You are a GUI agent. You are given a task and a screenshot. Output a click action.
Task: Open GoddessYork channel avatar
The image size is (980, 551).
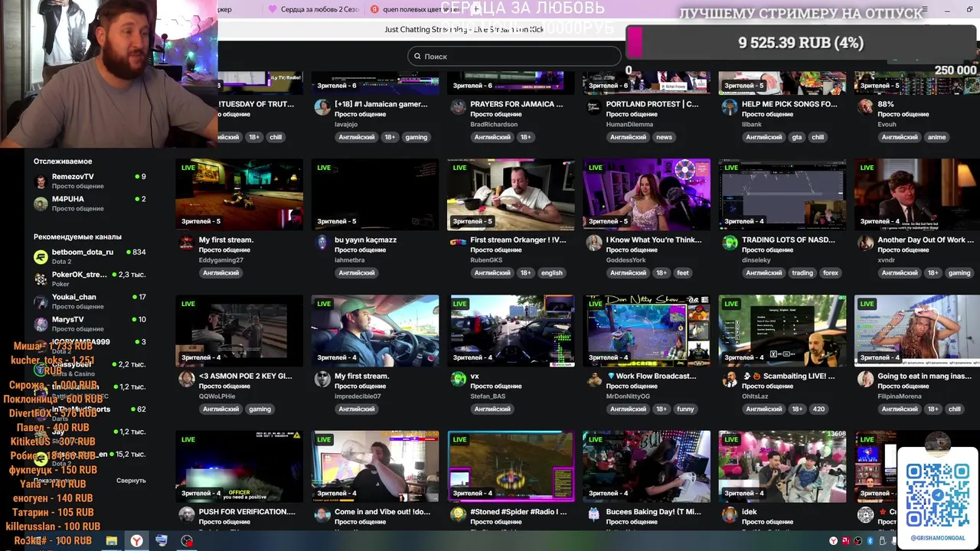coord(593,243)
